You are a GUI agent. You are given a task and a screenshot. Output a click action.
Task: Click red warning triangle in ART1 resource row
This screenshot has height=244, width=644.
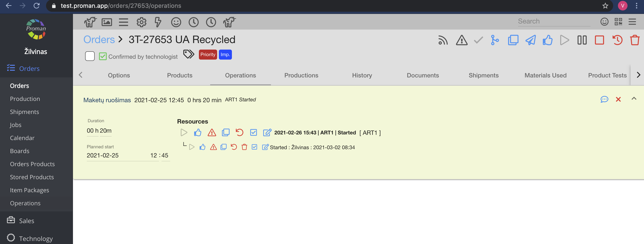(x=211, y=132)
